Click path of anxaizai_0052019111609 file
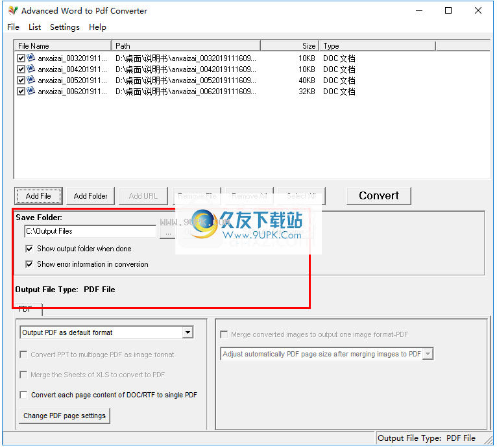This screenshot has height=448, width=497. (x=186, y=81)
